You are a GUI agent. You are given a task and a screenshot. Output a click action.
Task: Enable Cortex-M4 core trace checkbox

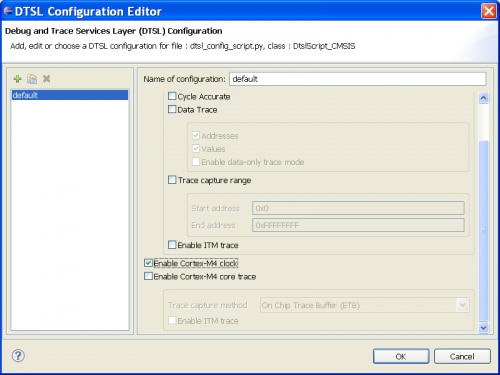[148, 276]
